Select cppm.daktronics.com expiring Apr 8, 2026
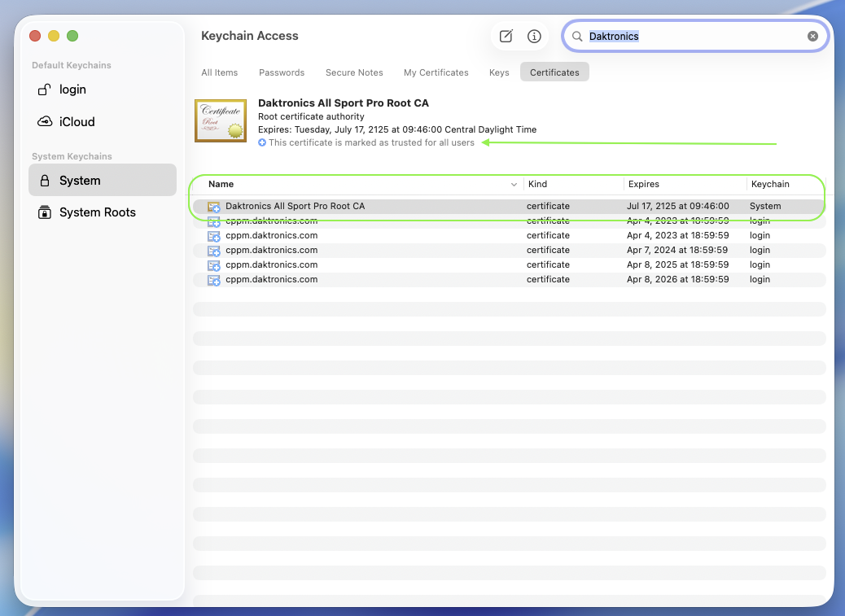Viewport: 845px width, 616px height. tap(271, 279)
